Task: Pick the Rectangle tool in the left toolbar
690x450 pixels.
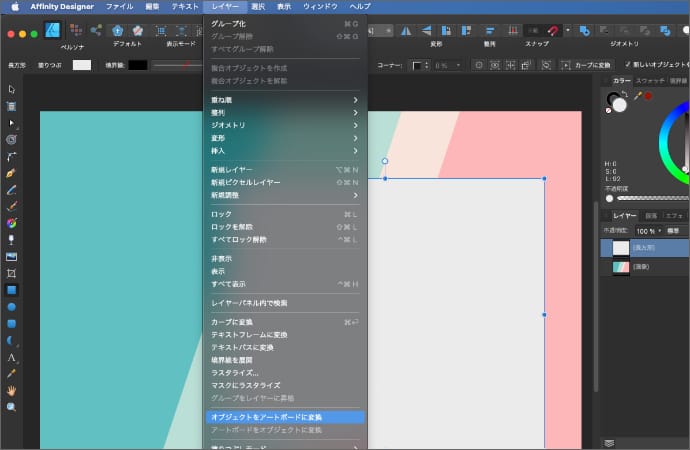Action: point(12,290)
